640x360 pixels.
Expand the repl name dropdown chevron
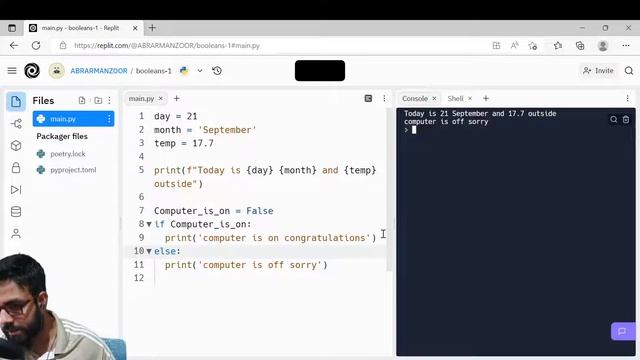point(200,71)
